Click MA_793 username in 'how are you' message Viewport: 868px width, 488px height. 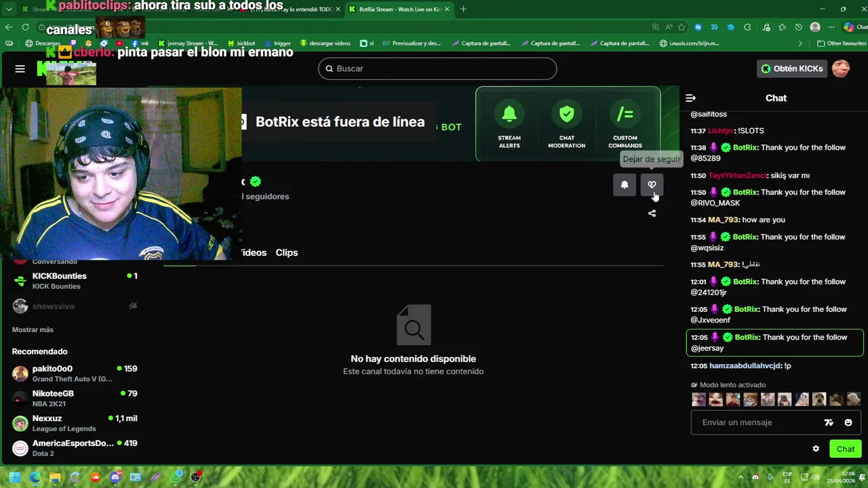pos(723,220)
